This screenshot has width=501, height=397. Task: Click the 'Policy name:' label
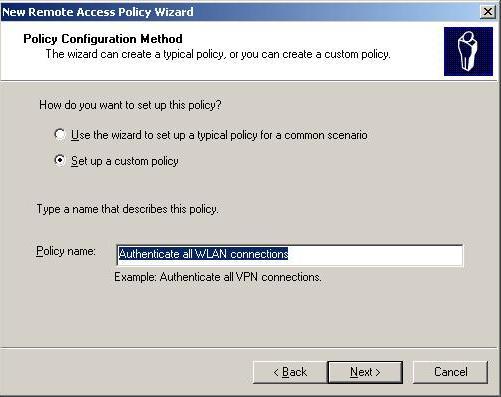pyautogui.click(x=66, y=251)
